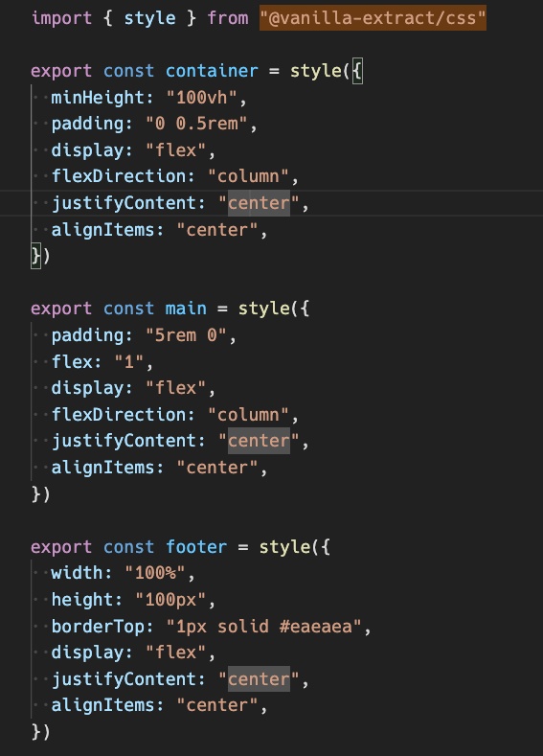The image size is (543, 756).
Task: Click the padding "0 0.5rem" value
Action: (x=196, y=124)
